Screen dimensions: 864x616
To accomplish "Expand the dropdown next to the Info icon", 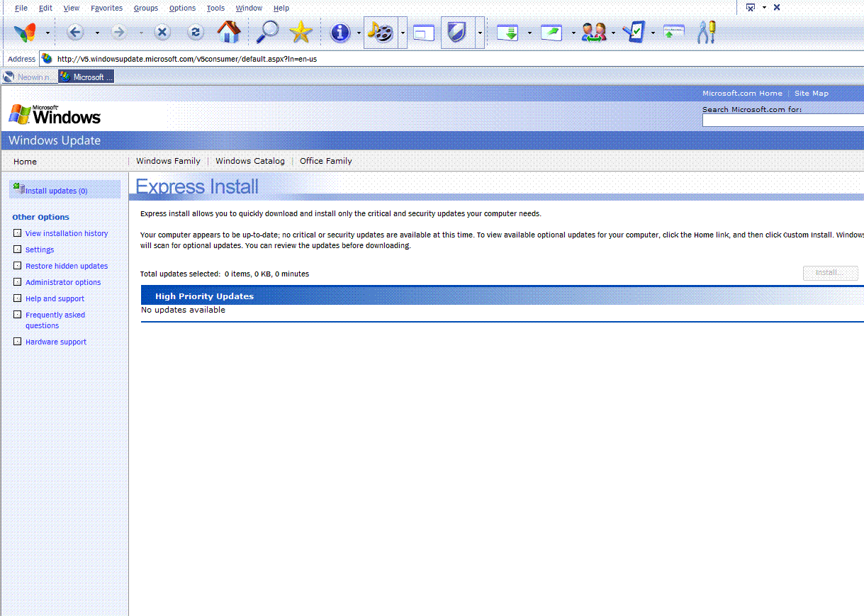I will [x=359, y=32].
